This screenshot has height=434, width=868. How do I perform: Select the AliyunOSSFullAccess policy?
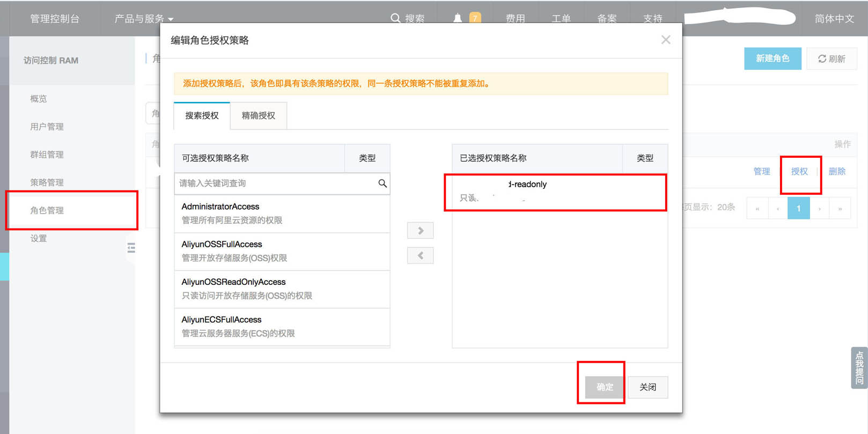point(282,252)
